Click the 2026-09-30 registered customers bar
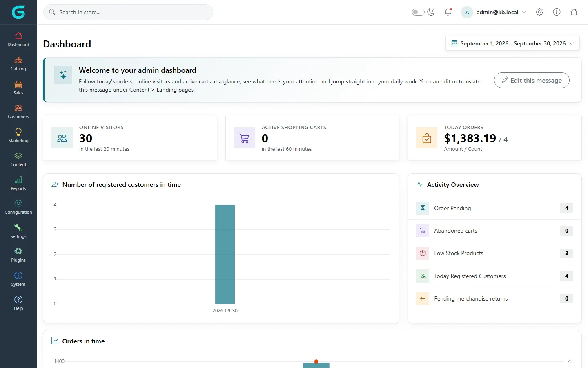Image resolution: width=588 pixels, height=368 pixels. [225, 254]
